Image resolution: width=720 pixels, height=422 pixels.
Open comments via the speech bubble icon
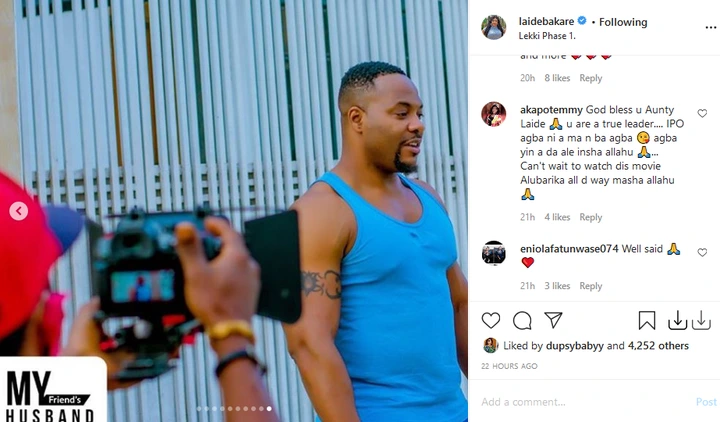pos(522,321)
